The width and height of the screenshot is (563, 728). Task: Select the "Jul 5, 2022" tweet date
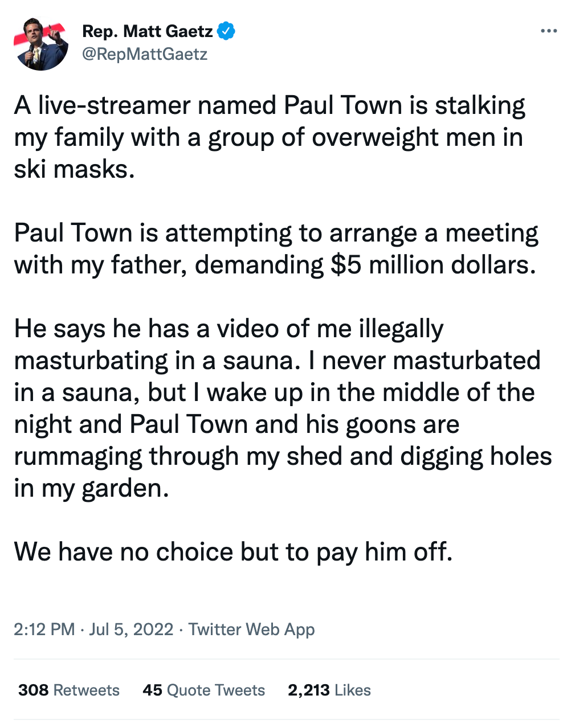pos(131,629)
